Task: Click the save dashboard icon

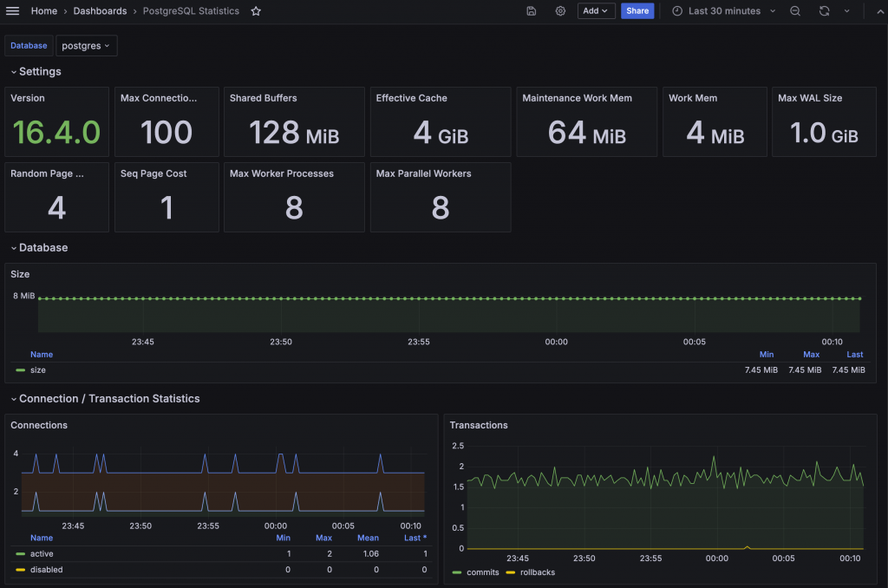Action: click(x=531, y=11)
